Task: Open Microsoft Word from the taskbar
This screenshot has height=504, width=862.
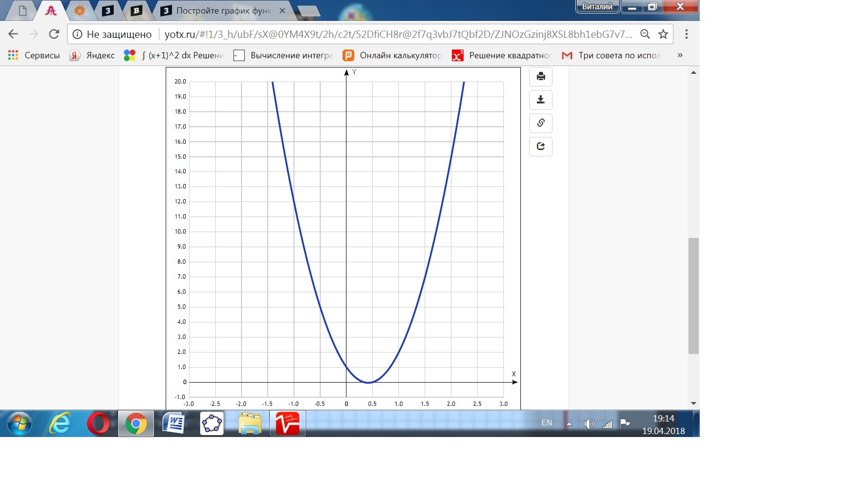Action: (x=173, y=423)
